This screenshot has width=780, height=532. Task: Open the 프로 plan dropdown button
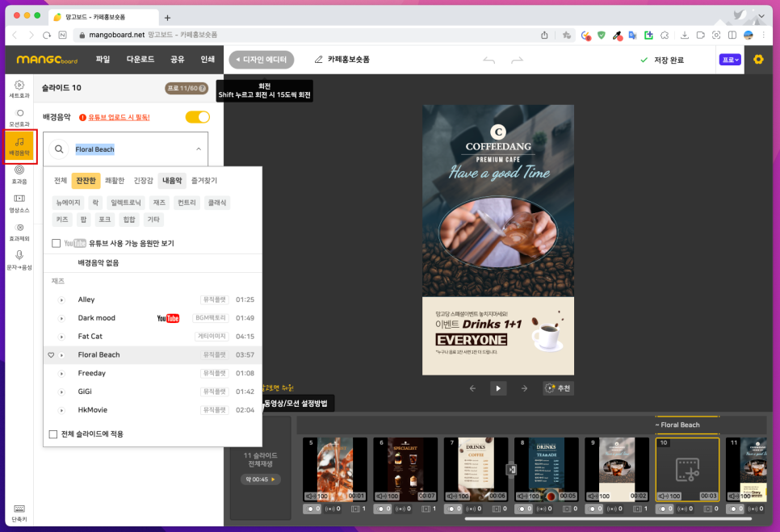(x=730, y=60)
